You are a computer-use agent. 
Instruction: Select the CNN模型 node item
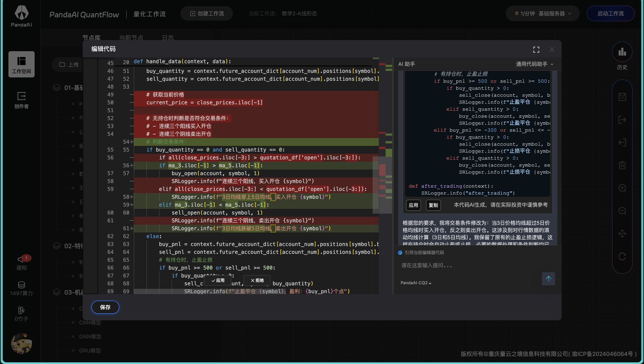(x=90, y=323)
